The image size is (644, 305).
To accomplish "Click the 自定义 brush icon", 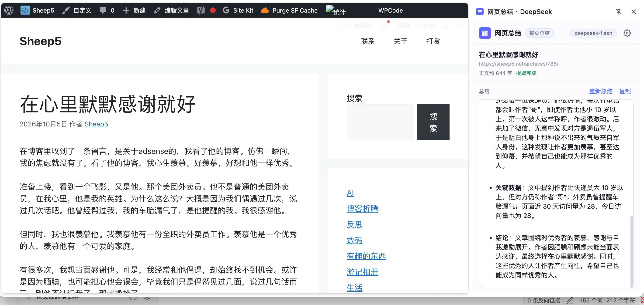I will click(66, 10).
